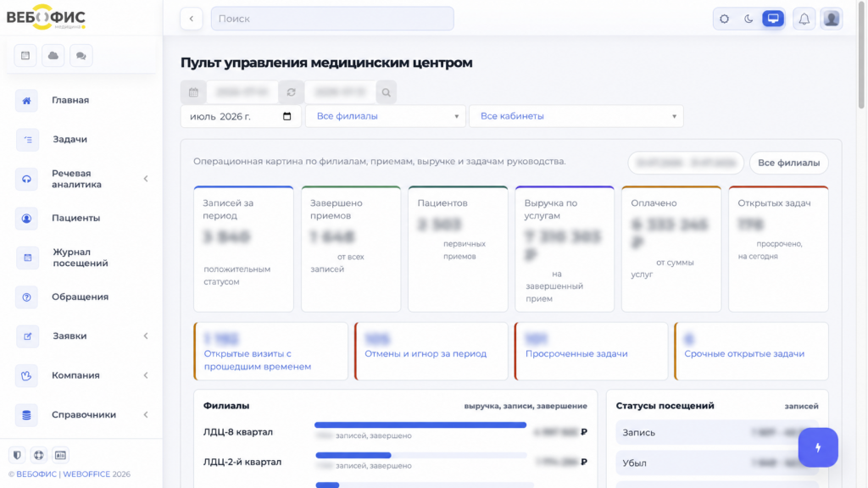Open Открытые визиты с прошедшим временем link
868x488 pixels.
coord(258,360)
